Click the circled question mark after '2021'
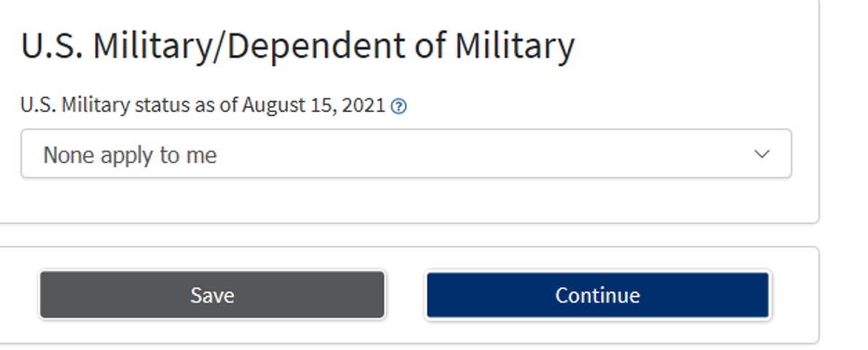The image size is (868, 350). [x=399, y=106]
